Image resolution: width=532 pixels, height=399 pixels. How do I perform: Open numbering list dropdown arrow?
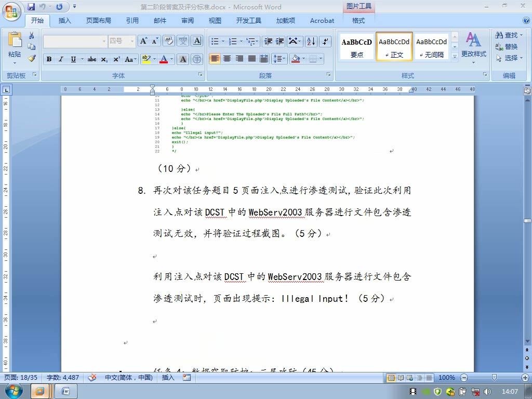point(241,41)
